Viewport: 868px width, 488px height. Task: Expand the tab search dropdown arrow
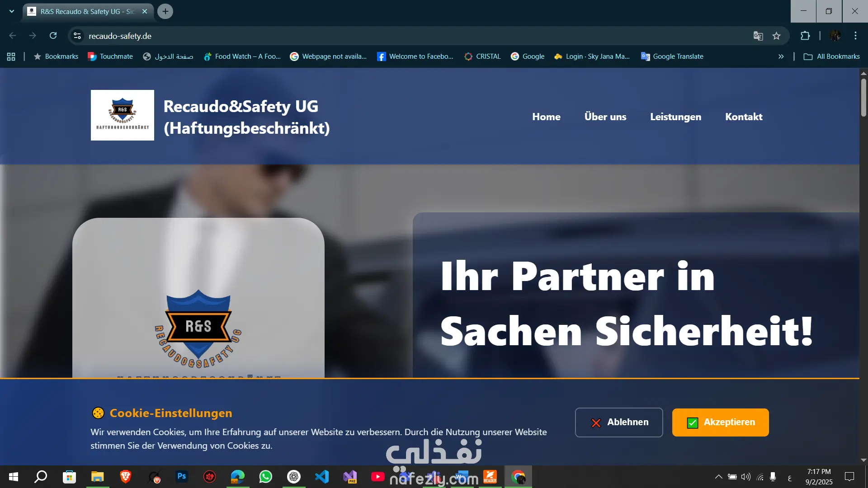pyautogui.click(x=12, y=11)
